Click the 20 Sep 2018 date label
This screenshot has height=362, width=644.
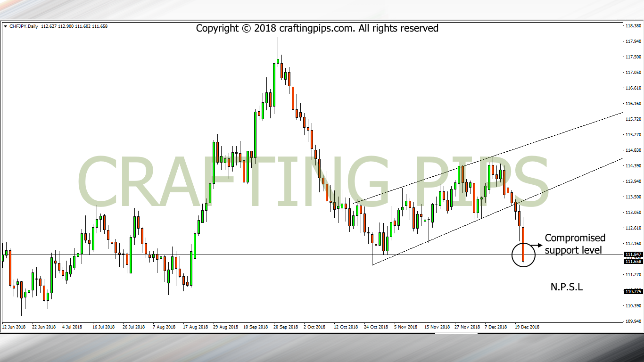[x=286, y=327]
